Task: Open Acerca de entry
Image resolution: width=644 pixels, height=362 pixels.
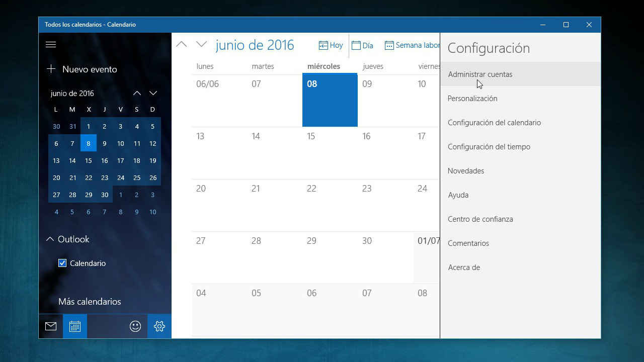Action: 520,267
